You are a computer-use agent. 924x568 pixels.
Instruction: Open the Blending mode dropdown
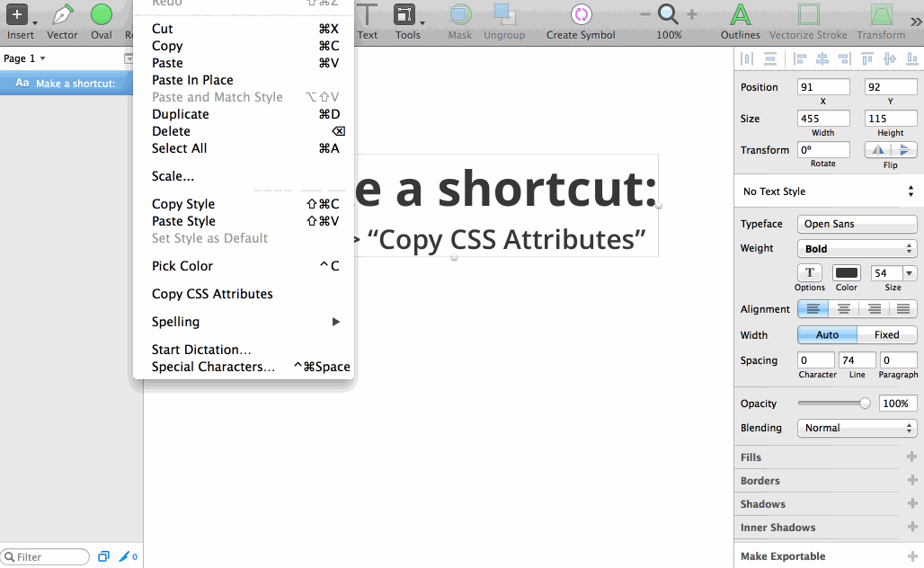(856, 429)
